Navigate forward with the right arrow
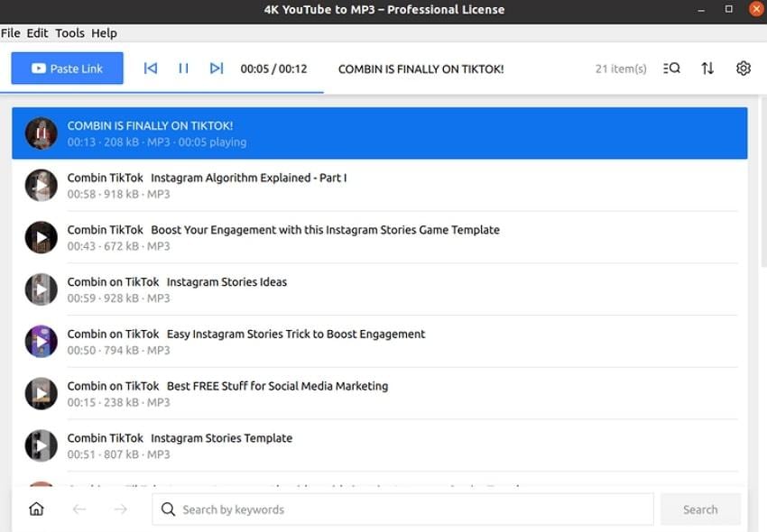 click(x=120, y=509)
